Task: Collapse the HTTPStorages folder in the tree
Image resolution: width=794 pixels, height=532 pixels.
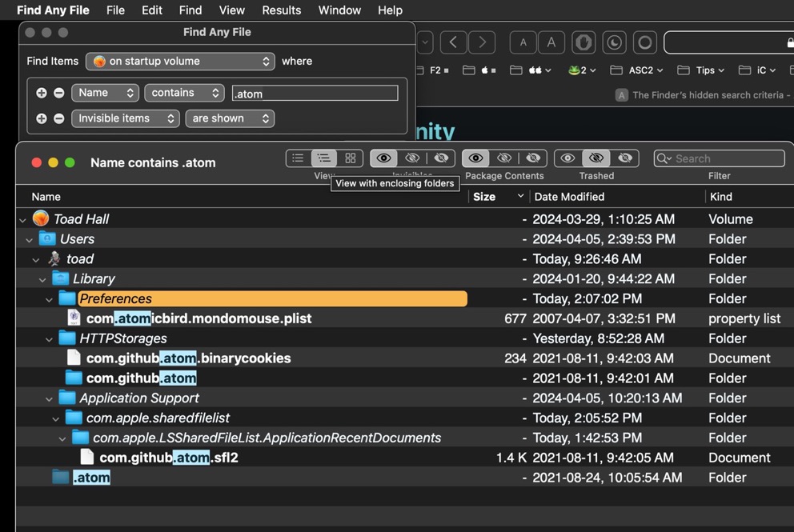Action: [x=50, y=339]
